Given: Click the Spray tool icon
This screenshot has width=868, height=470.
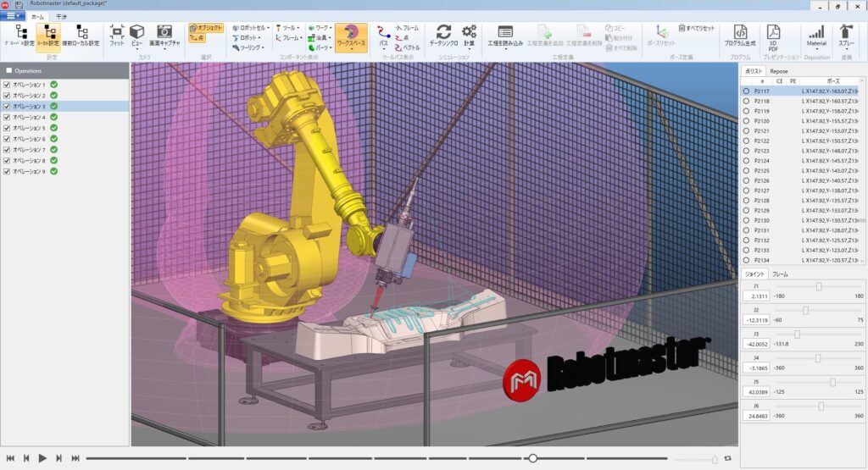Looking at the screenshot, I should (x=845, y=36).
